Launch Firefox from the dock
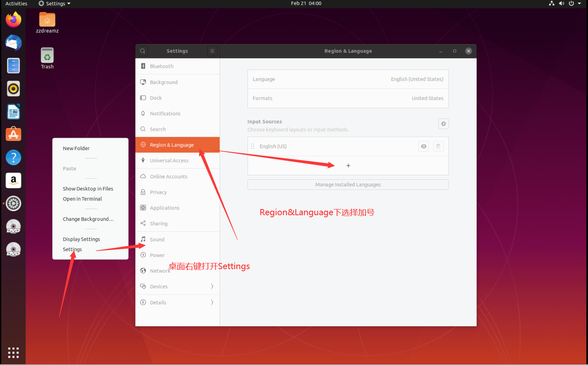588x365 pixels. click(13, 19)
